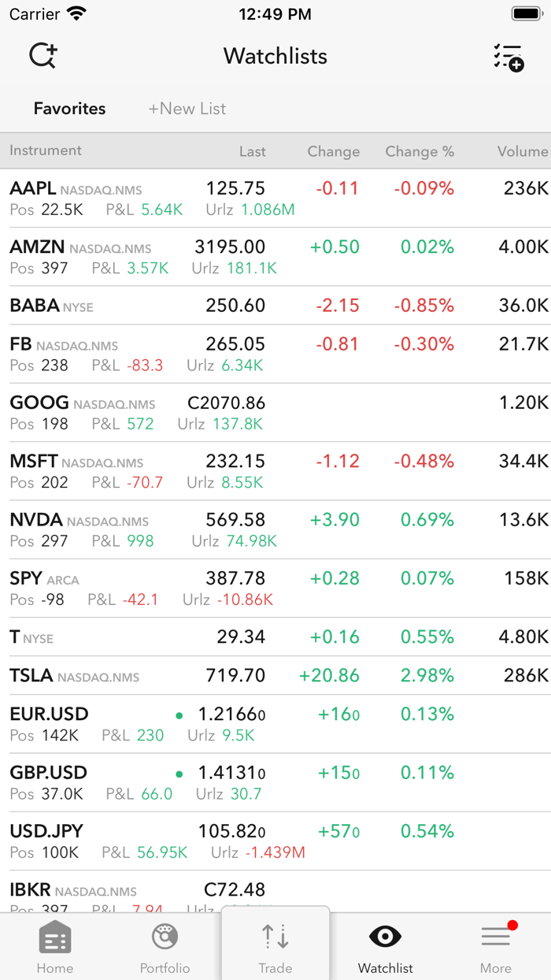Open the AAPL quote row

click(275, 197)
